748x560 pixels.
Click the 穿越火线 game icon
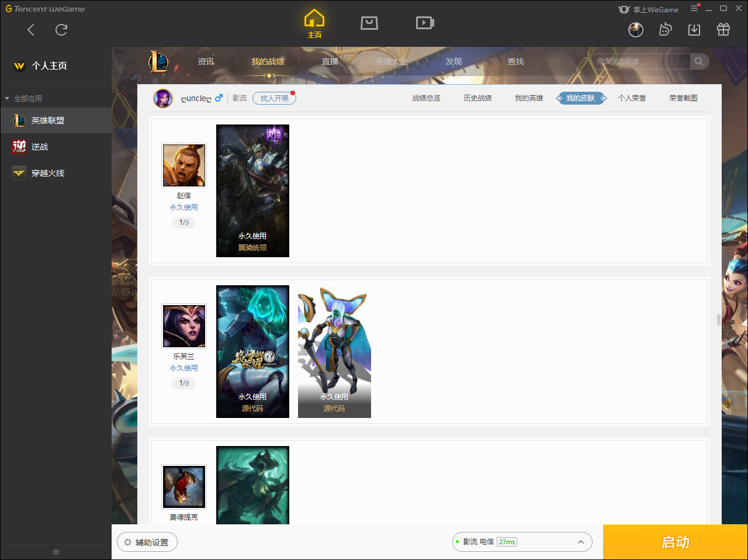click(19, 173)
